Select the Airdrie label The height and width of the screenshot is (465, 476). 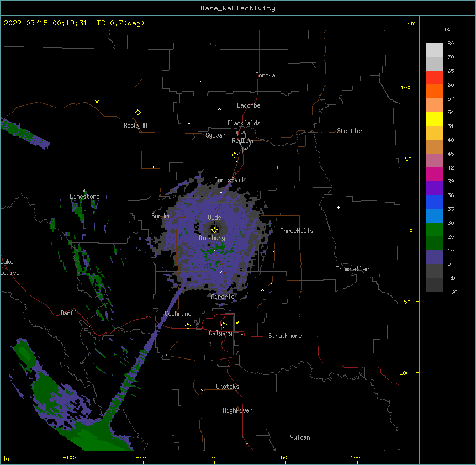click(x=223, y=297)
